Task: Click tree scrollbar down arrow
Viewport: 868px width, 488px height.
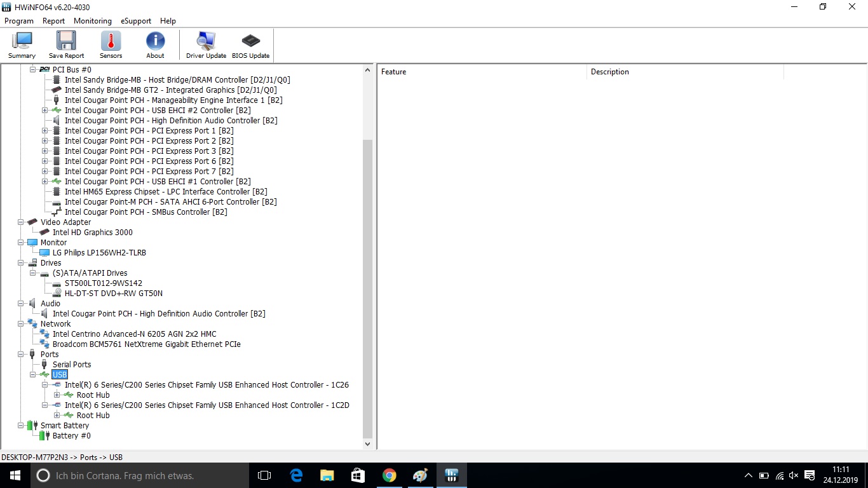Action: (368, 444)
